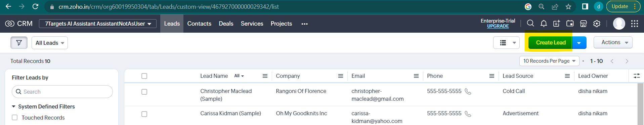
Task: Click UPGRADE link
Action: pyautogui.click(x=498, y=26)
